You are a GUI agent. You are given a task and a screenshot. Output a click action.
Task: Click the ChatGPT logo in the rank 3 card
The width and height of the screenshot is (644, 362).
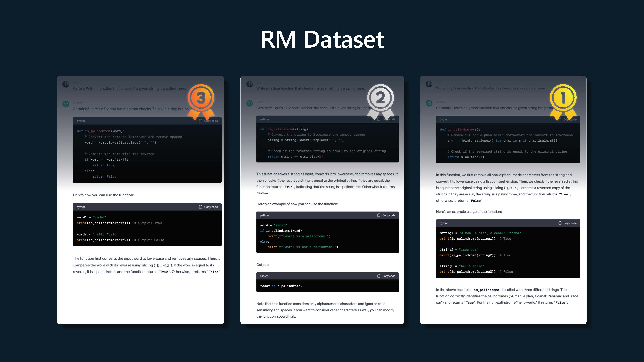tap(66, 104)
